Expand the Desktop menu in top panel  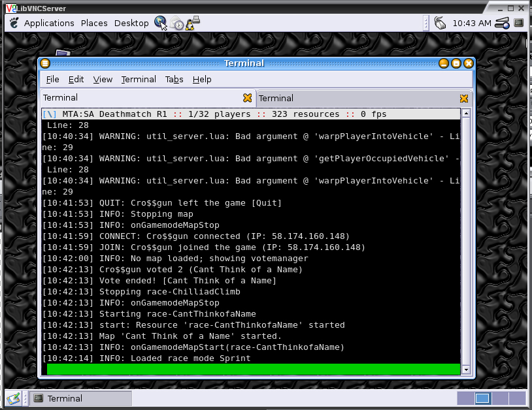(x=131, y=23)
